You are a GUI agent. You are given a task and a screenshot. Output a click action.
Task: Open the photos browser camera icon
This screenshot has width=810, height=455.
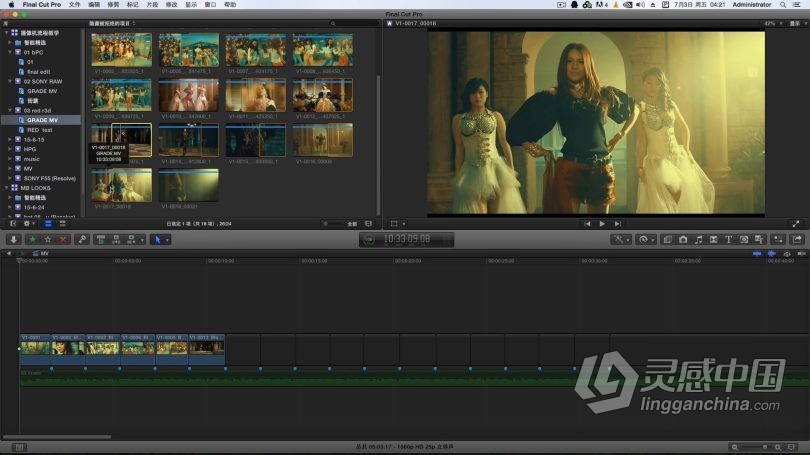pos(683,240)
